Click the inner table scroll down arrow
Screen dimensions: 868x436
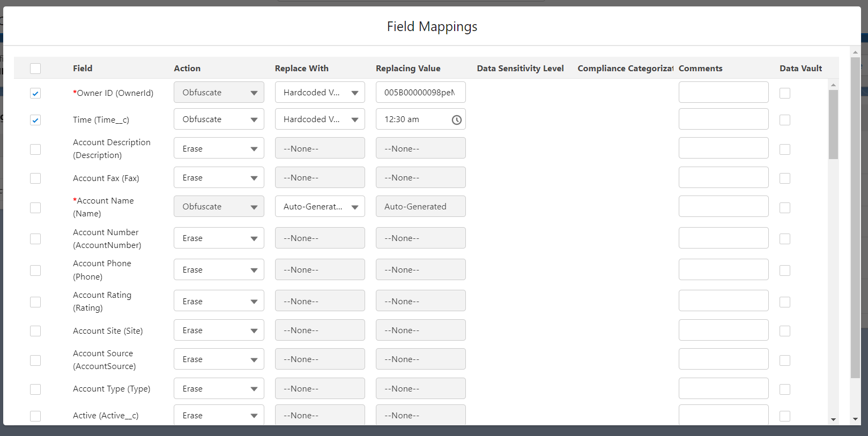tap(833, 419)
